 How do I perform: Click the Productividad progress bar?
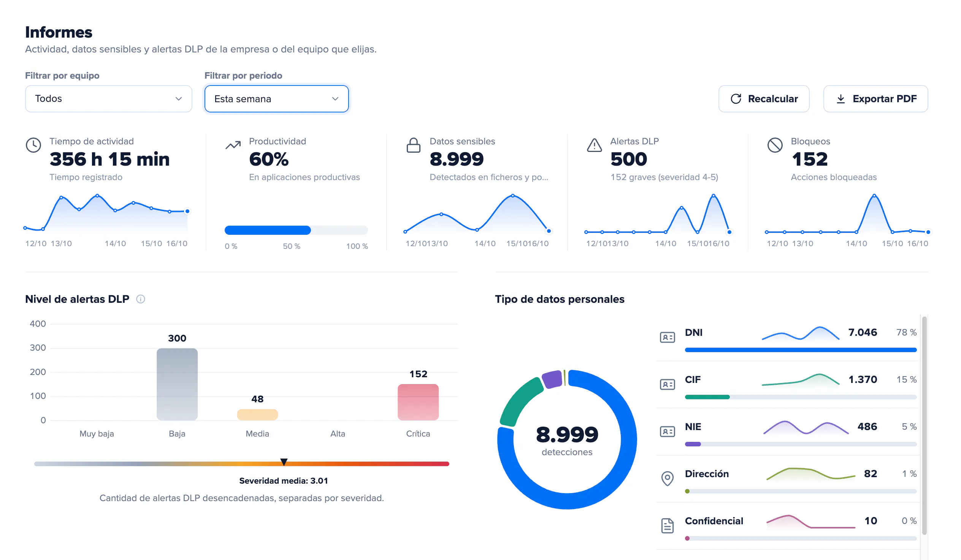click(x=296, y=230)
